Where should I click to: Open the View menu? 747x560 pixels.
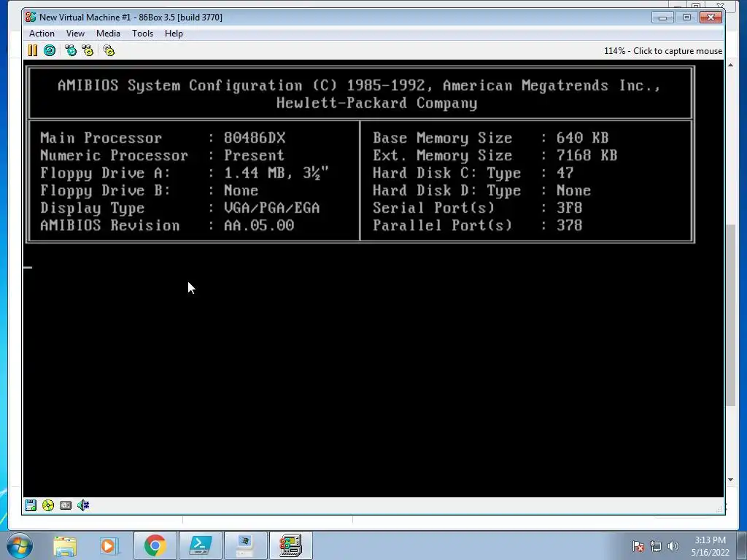[75, 34]
